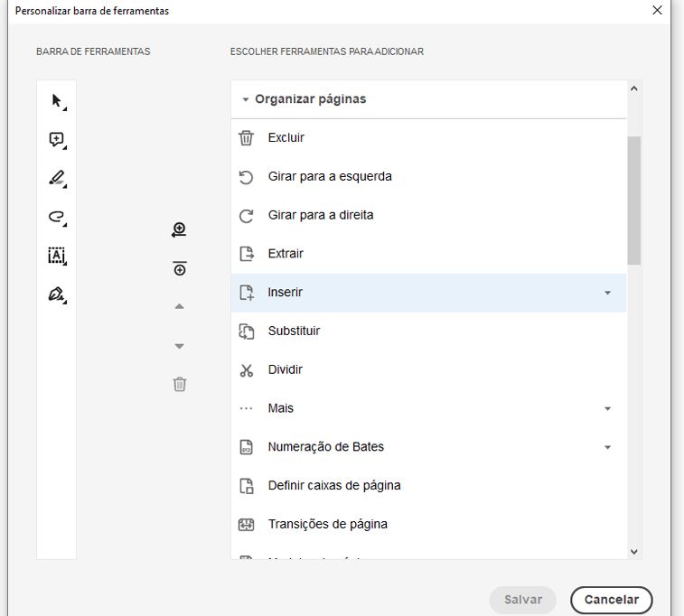Move selected tool down arrow
684x616 pixels.
tap(179, 346)
